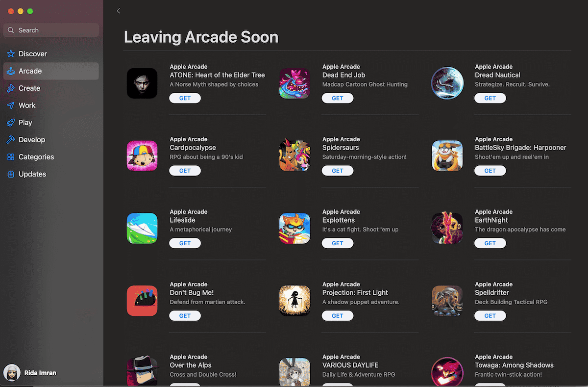Select the Create paintbrush icon
Screen dimensions: 588x387
point(11,88)
